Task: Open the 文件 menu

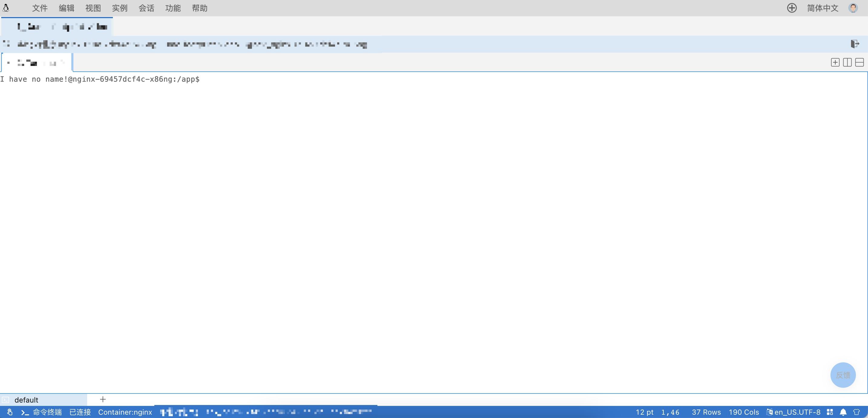Action: tap(40, 8)
